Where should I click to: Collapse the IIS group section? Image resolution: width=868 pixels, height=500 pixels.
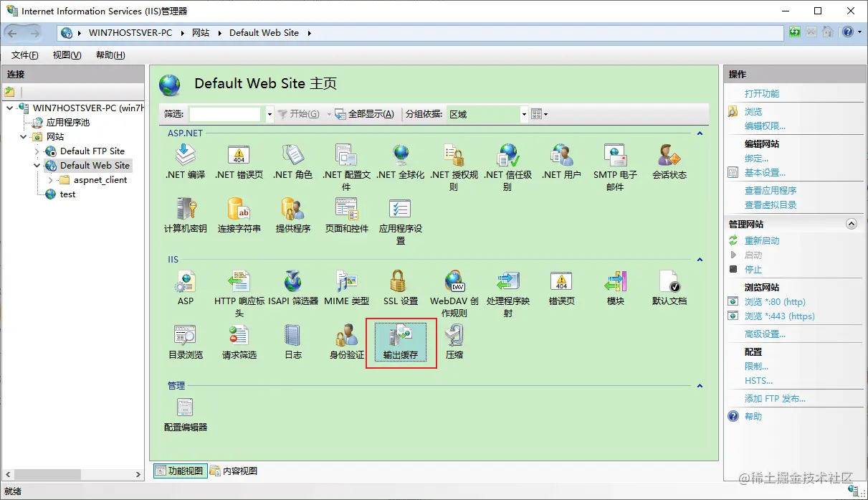point(700,260)
